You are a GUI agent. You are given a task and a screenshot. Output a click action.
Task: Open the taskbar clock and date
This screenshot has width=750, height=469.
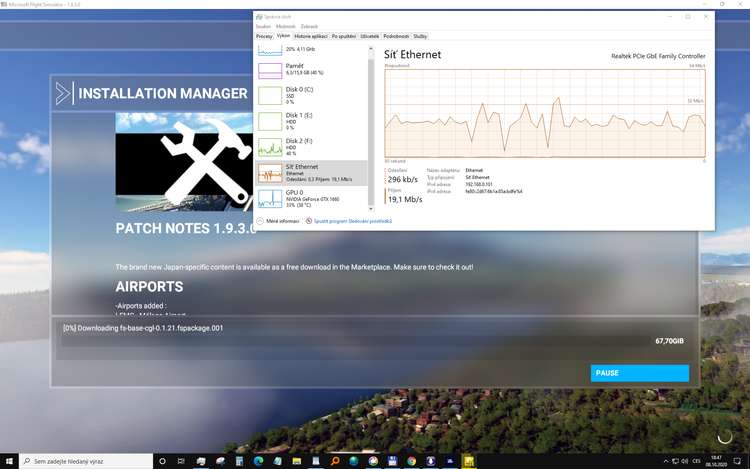pyautogui.click(x=716, y=461)
